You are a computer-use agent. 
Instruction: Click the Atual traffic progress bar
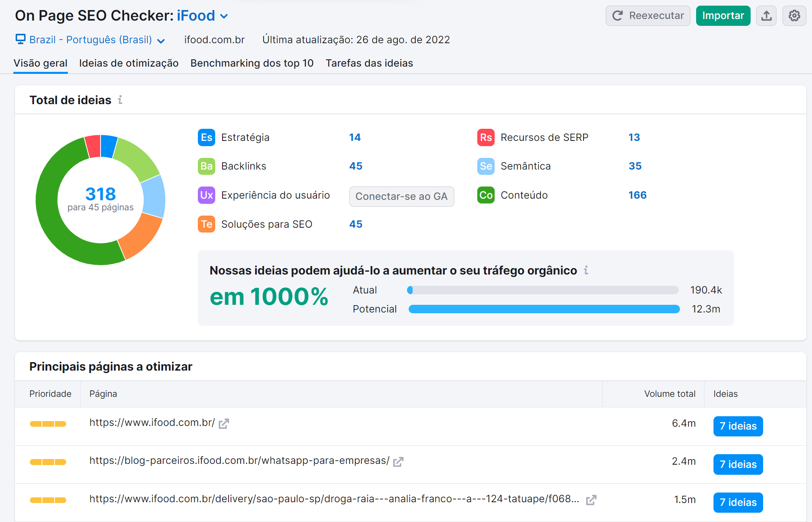[543, 290]
